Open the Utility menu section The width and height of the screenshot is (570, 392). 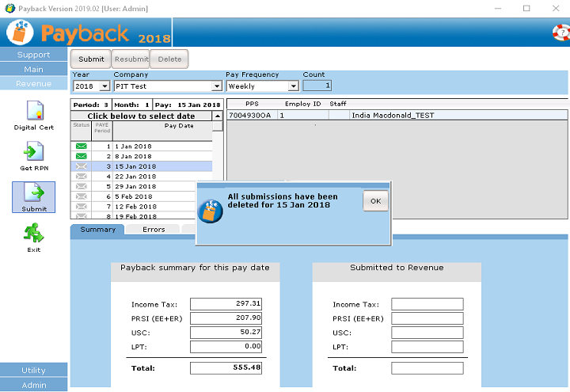[x=34, y=371]
